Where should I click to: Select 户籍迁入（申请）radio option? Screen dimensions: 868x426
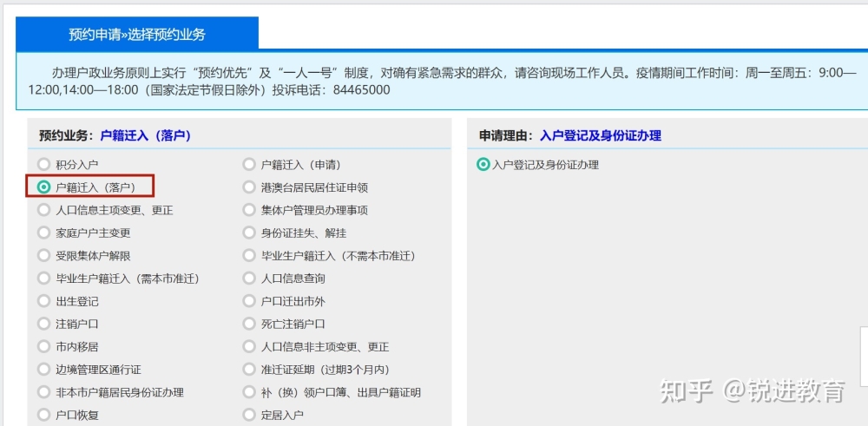tap(249, 164)
